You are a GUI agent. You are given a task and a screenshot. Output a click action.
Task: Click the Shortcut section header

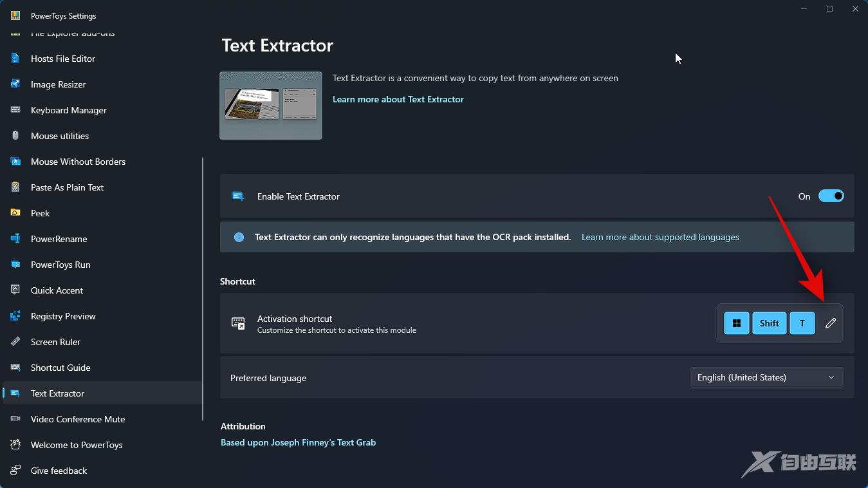tap(237, 281)
